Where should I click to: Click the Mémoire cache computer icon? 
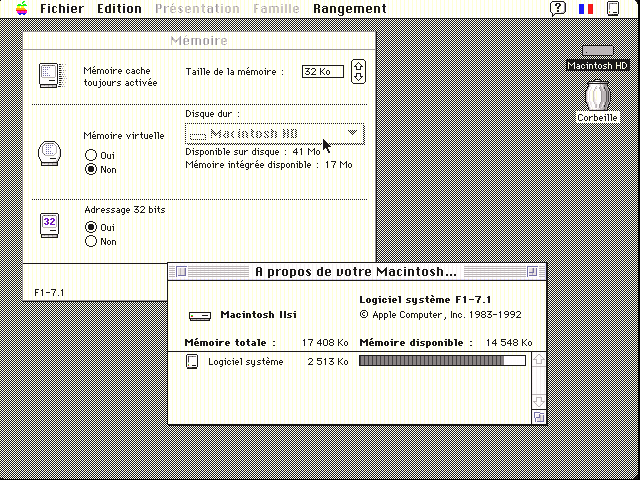point(52,75)
